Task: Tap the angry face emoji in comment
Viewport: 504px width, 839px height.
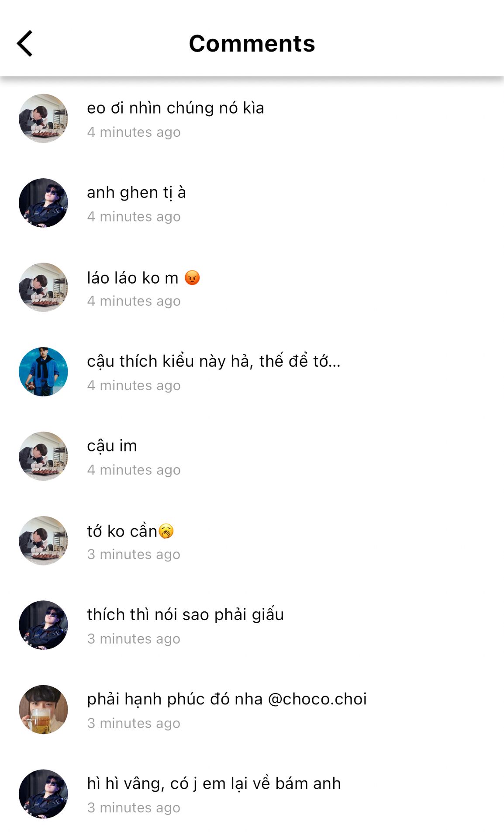Action: click(x=192, y=277)
